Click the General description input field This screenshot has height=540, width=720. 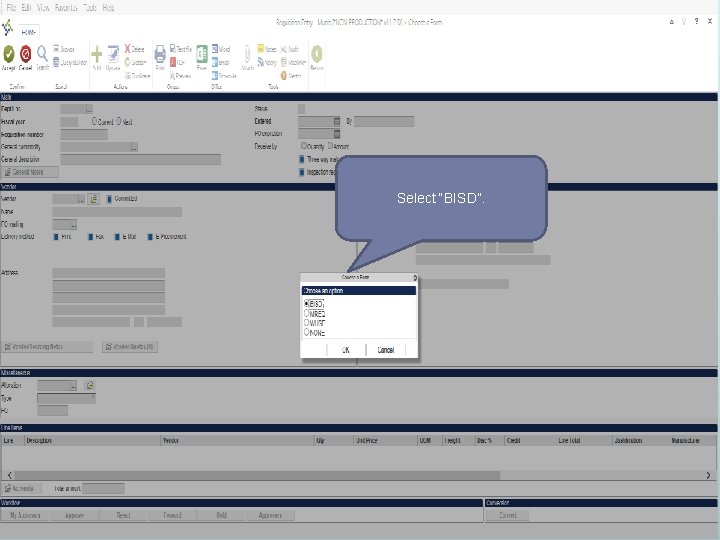click(141, 159)
